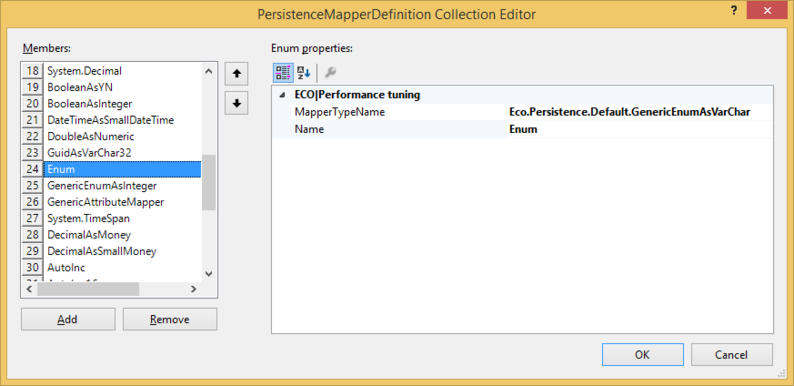Select DateTimeAsSmallDateTime member

[122, 120]
